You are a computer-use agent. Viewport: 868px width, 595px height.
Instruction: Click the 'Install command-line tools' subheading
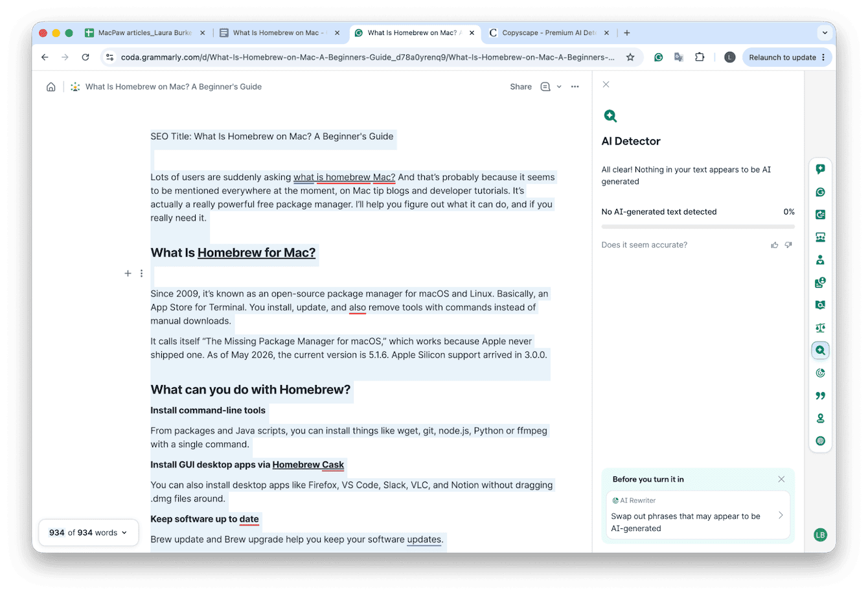pyautogui.click(x=208, y=410)
